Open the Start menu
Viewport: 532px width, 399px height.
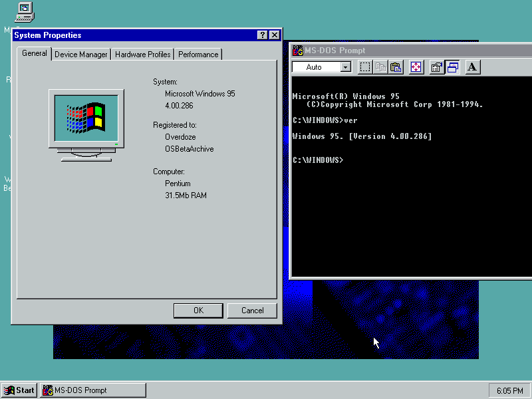coord(19,390)
